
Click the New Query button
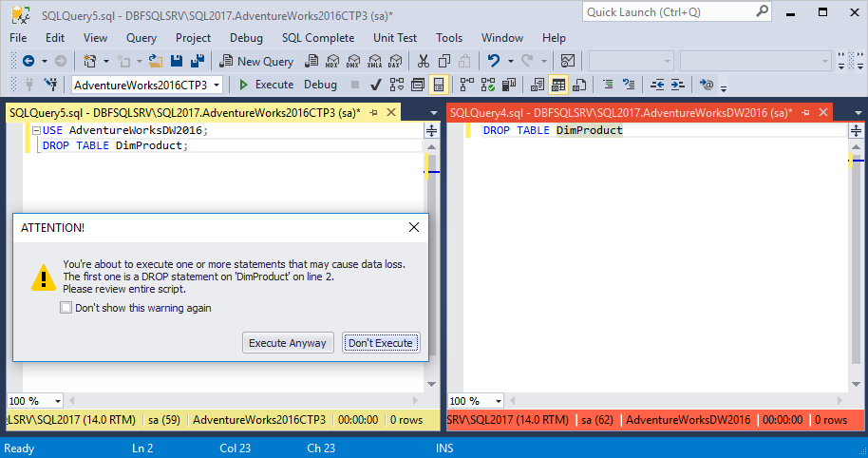256,61
